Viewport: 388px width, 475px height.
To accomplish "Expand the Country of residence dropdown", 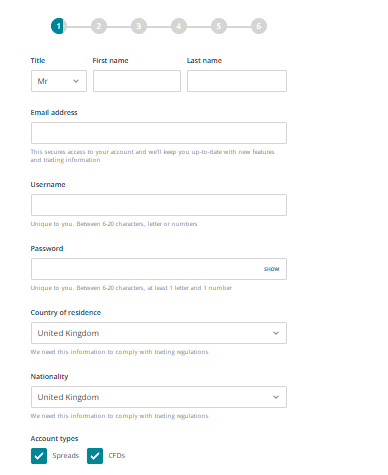I will (159, 333).
